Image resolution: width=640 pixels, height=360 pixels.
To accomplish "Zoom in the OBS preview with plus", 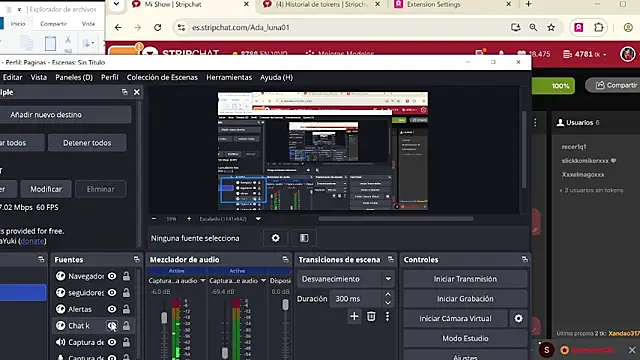I will (189, 219).
